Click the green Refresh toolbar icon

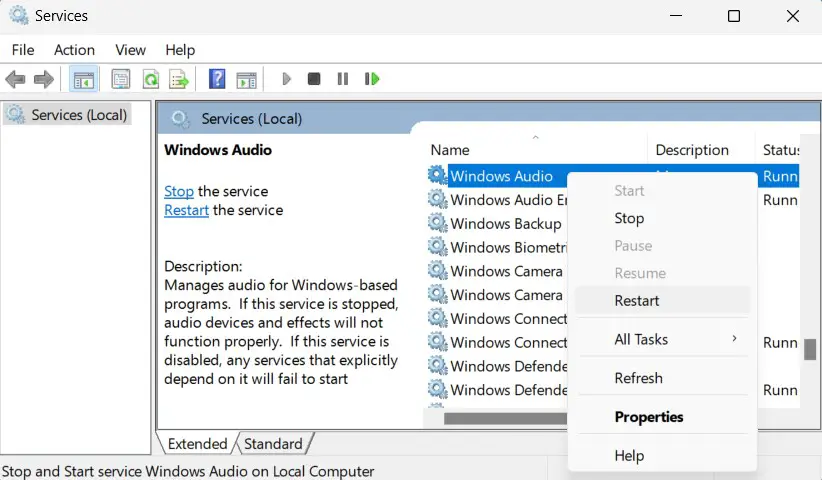150,80
